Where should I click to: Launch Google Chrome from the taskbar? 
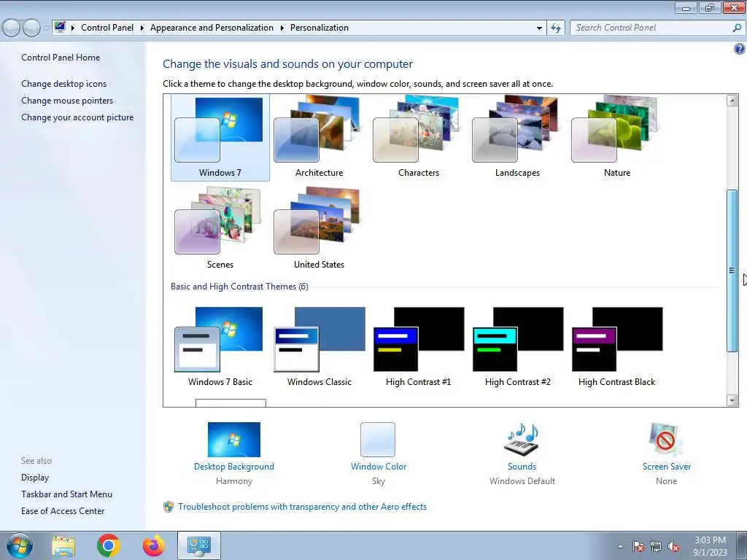[x=109, y=545]
